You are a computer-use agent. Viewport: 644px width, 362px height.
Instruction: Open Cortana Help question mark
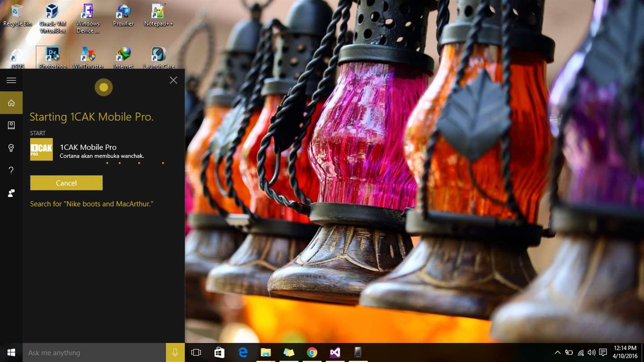(11, 170)
